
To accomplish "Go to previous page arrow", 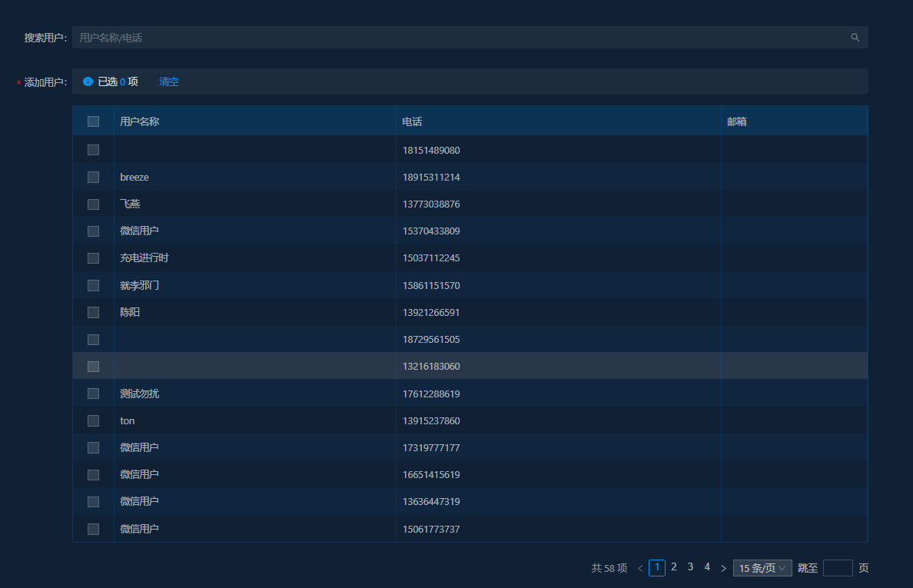I will click(640, 569).
